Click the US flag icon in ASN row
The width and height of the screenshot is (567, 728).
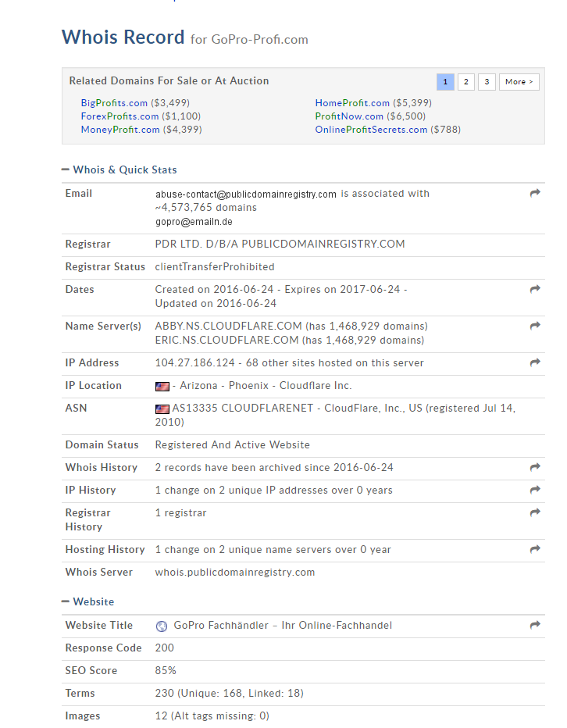point(162,409)
